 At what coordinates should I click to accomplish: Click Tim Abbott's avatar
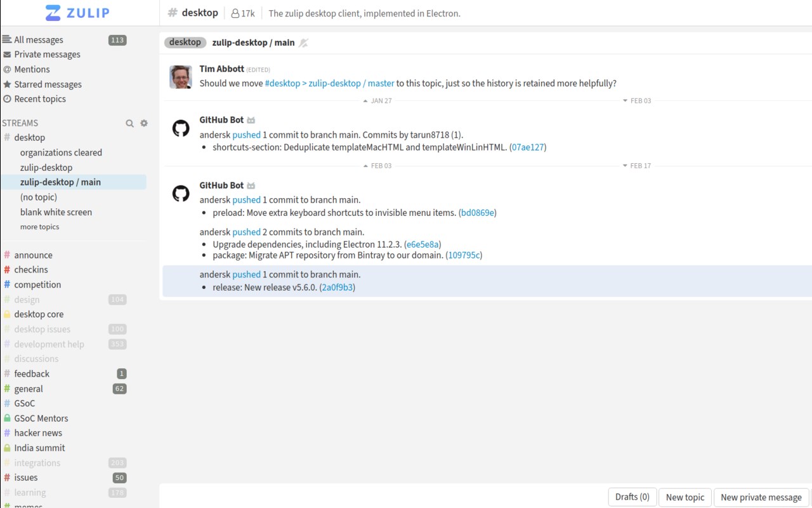[x=181, y=77]
